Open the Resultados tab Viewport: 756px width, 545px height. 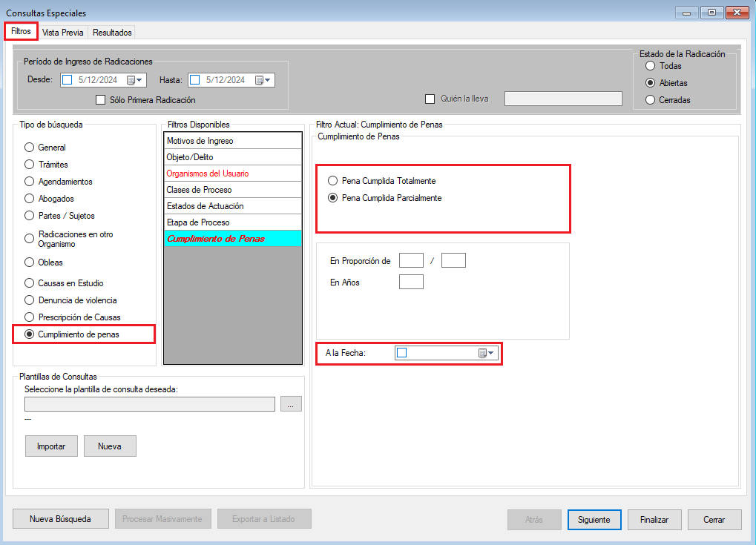(112, 33)
